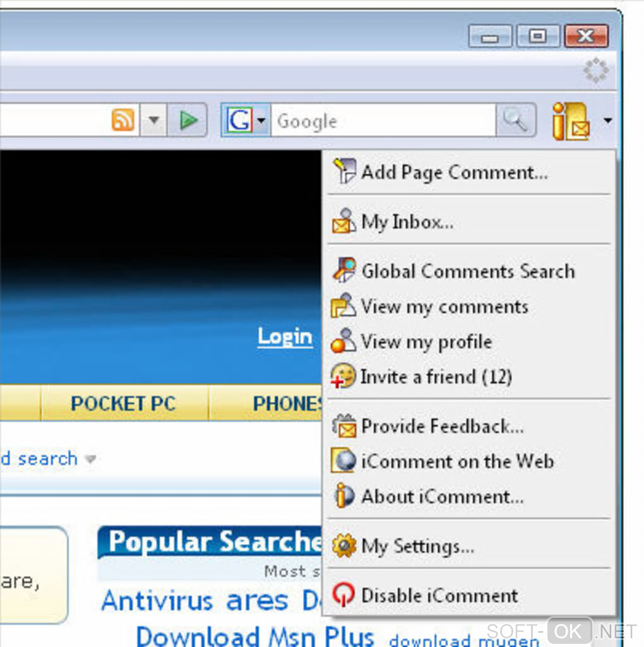Click the iComment on the Web globe icon
Screen dimensions: 644x647
pos(343,461)
